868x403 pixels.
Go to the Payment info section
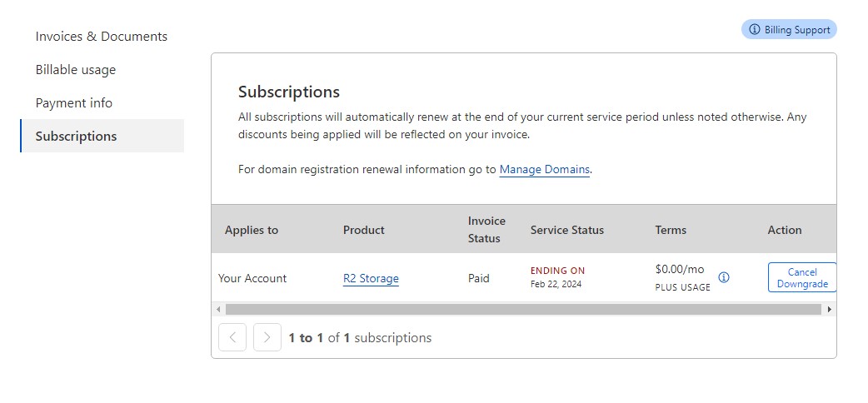[x=74, y=103]
